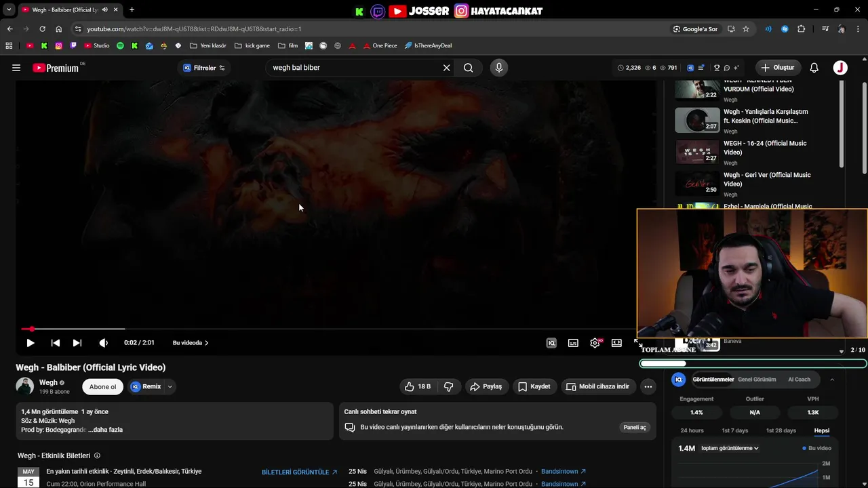Open Chrome three-dot menu

tap(858, 29)
